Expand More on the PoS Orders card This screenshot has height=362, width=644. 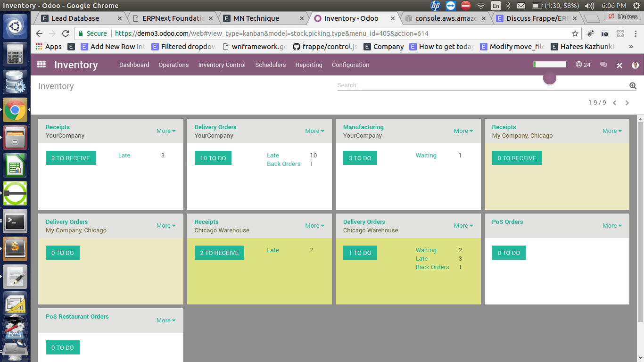612,226
